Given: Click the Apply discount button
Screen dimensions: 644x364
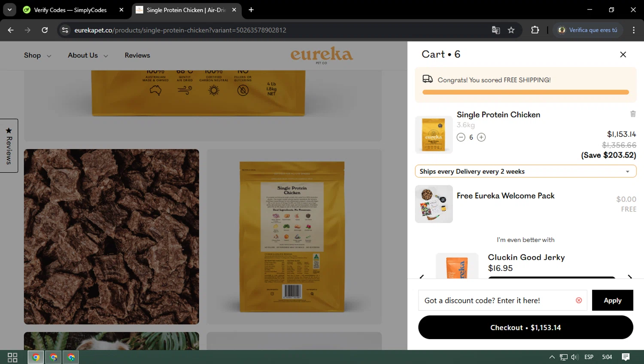Looking at the screenshot, I should click(612, 300).
